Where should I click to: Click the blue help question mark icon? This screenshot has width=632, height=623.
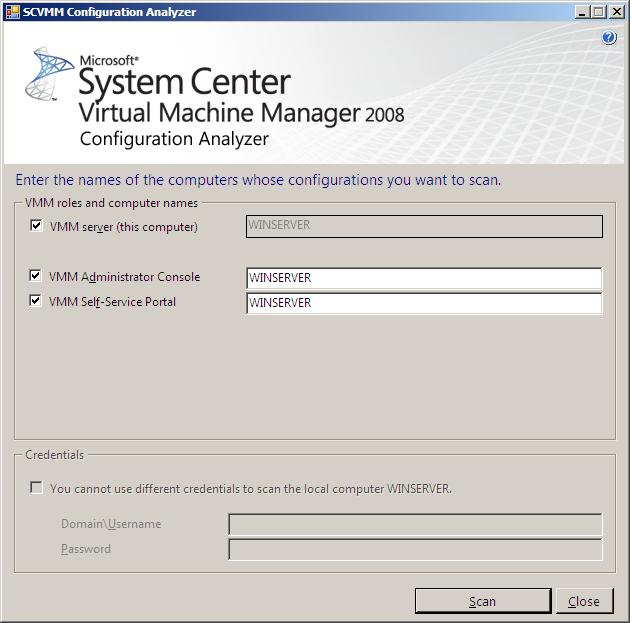(x=609, y=38)
